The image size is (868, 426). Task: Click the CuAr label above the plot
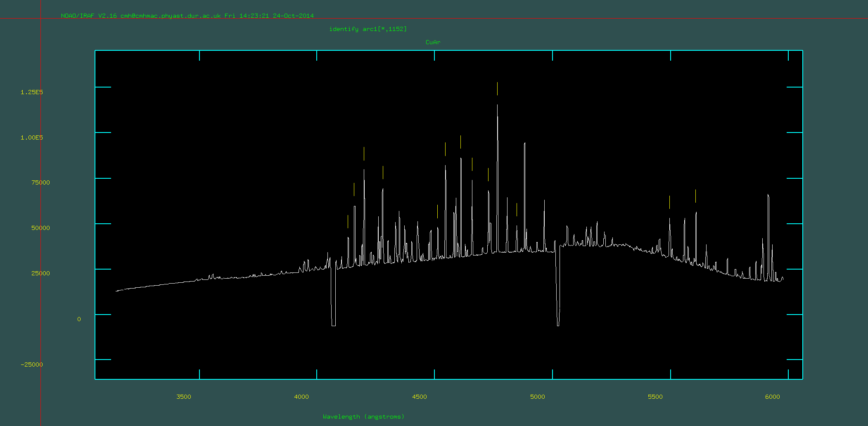[433, 42]
